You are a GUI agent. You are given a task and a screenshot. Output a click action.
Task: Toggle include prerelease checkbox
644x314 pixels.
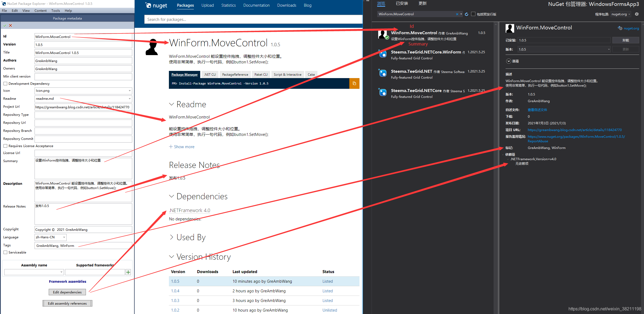pos(473,14)
